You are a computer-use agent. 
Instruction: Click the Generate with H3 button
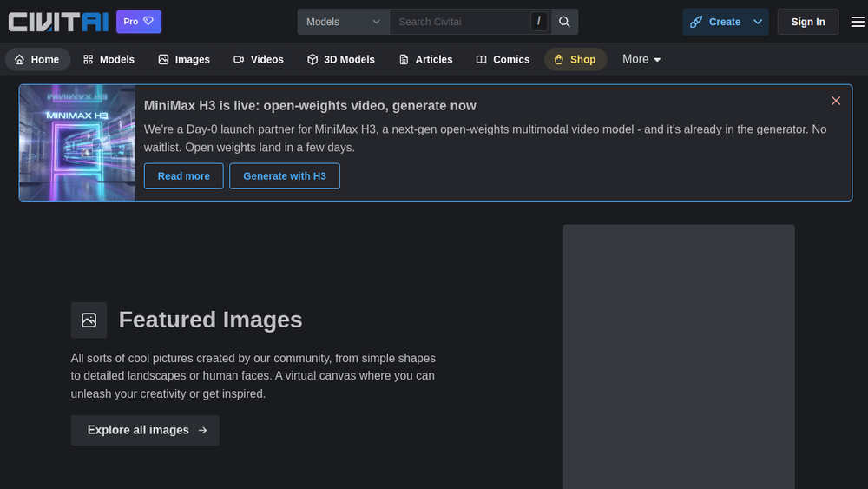point(285,176)
